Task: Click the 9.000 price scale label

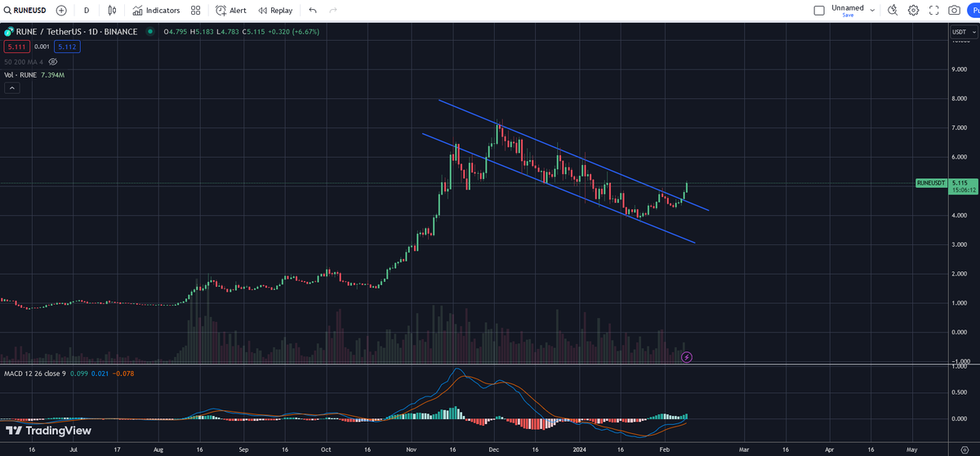Action: (x=959, y=69)
